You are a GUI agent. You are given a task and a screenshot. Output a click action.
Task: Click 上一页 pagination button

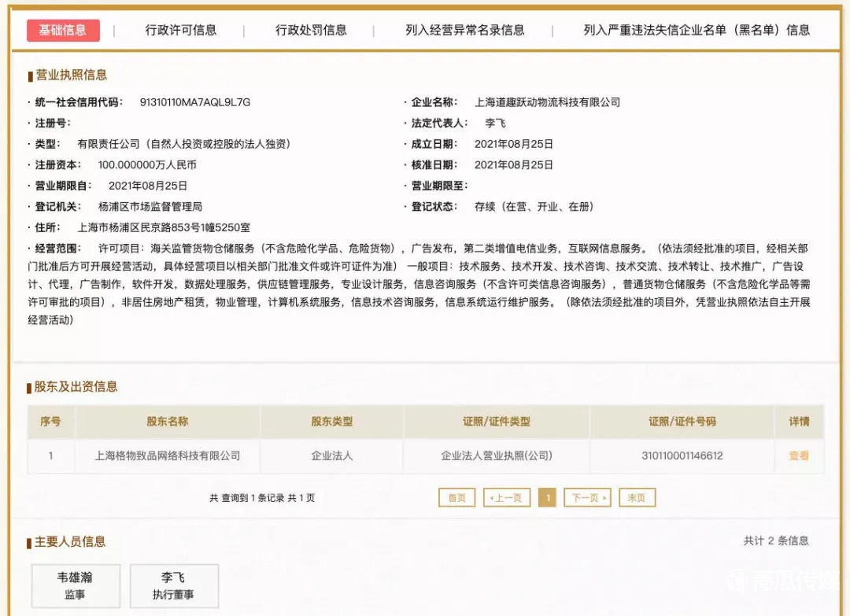click(x=506, y=498)
